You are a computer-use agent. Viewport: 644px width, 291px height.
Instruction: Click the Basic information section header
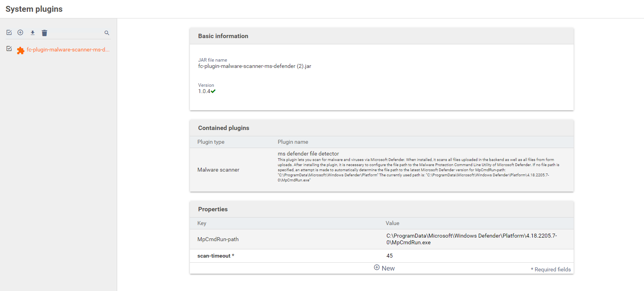223,36
